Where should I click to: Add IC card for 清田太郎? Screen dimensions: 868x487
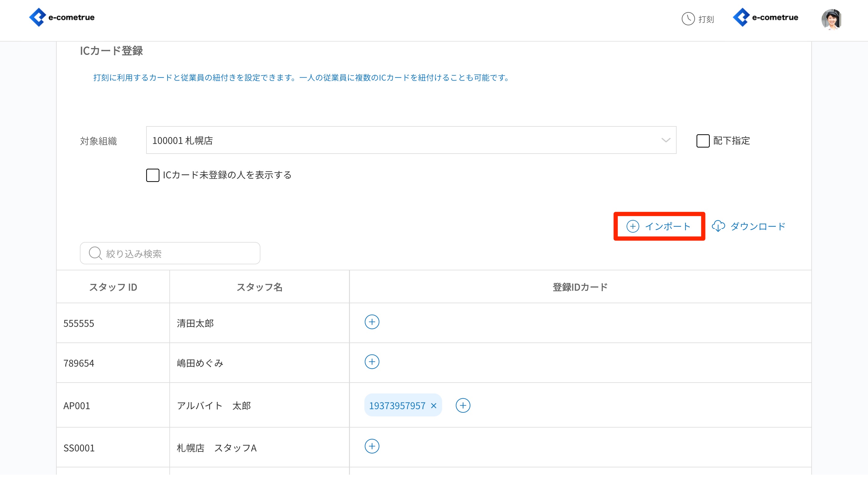tap(372, 322)
